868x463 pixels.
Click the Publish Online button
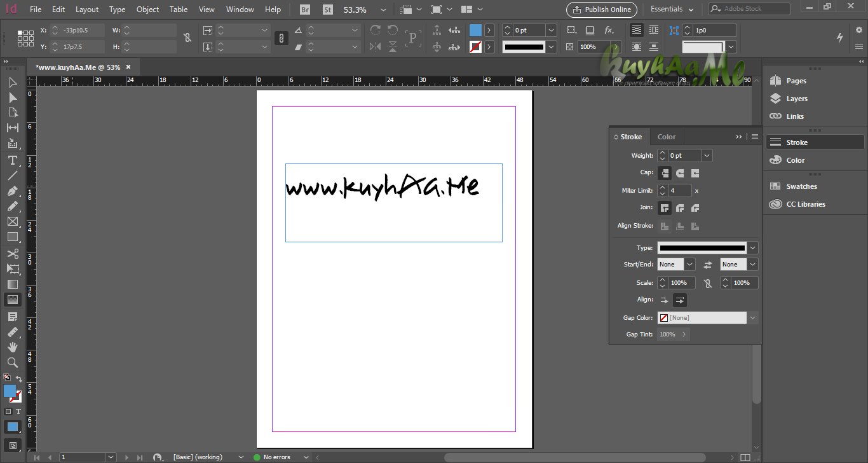click(x=602, y=10)
